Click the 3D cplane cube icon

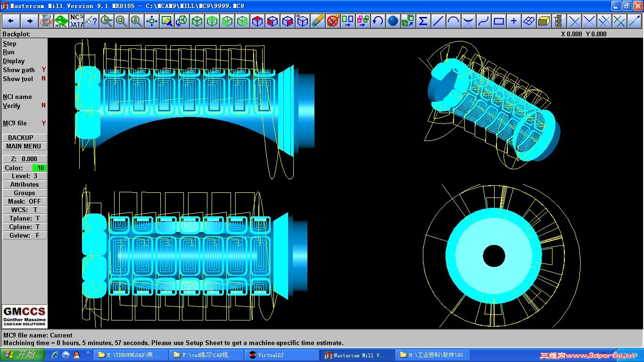(x=303, y=21)
